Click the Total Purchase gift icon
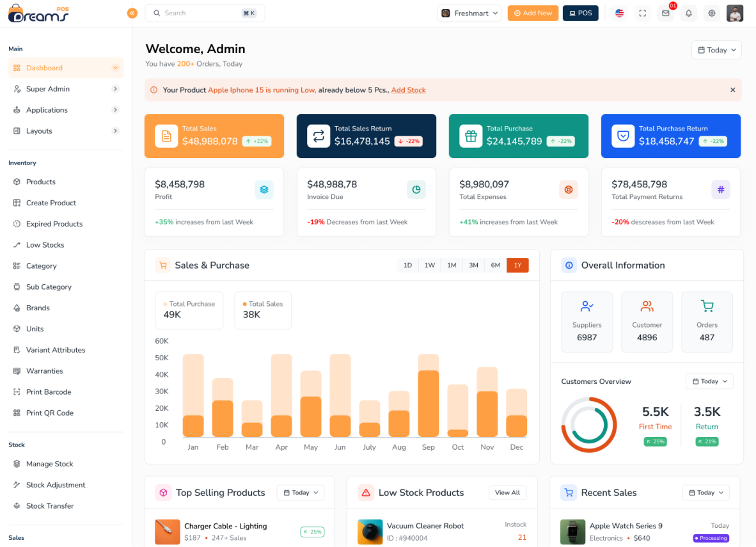756x547 pixels. pyautogui.click(x=471, y=136)
